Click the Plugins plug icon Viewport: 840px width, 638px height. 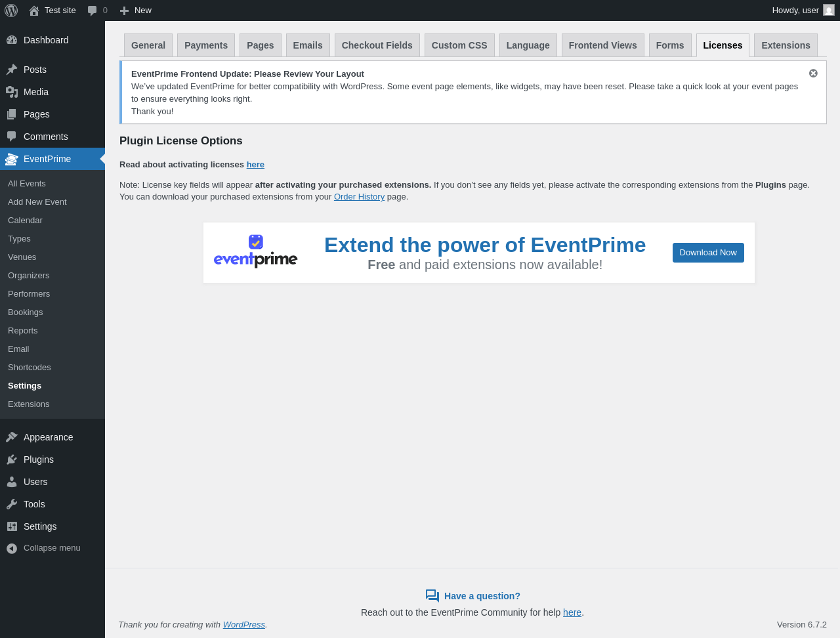pos(12,459)
